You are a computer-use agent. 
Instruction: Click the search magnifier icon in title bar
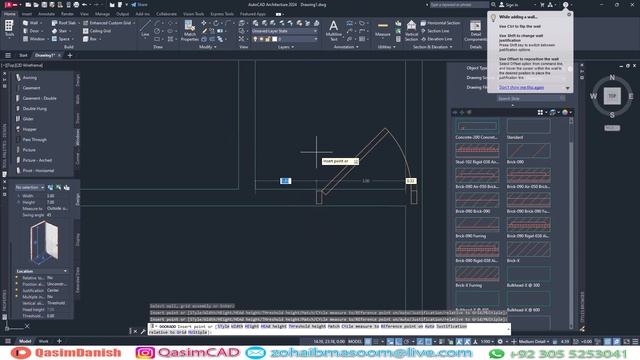(x=493, y=4)
